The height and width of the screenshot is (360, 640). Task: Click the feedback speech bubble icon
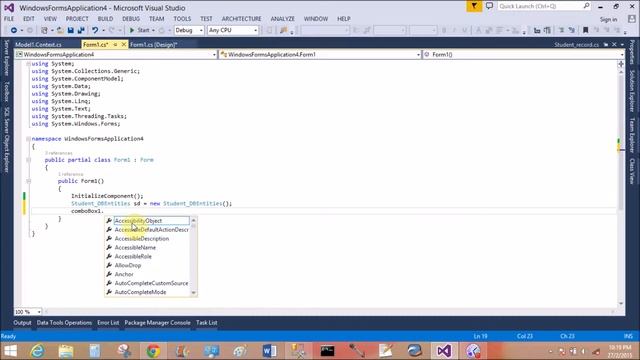coord(489,6)
